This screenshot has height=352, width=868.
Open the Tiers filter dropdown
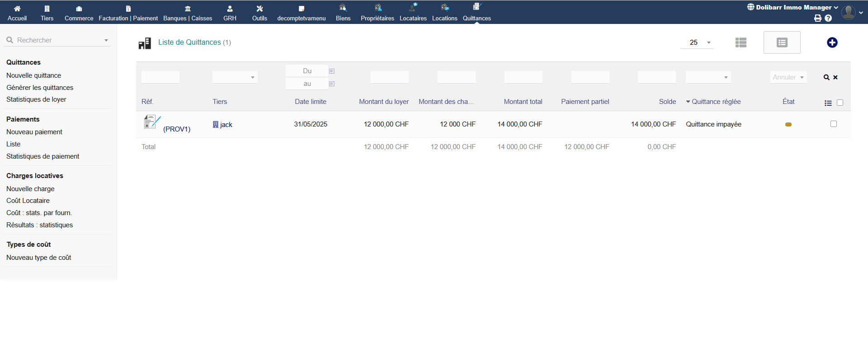(235, 77)
